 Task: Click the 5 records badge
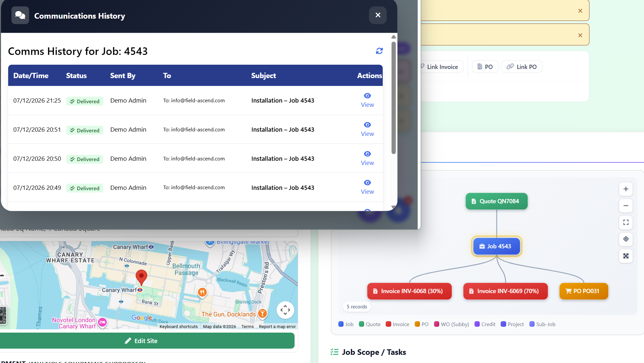point(357,307)
